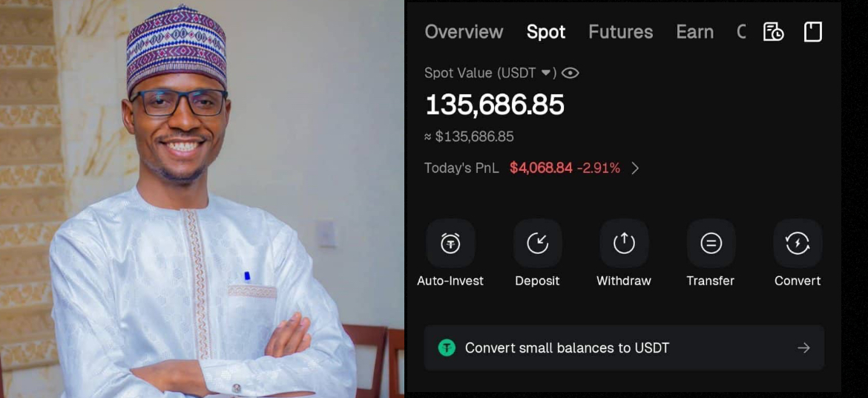Expand Today's PnL details chevron
868x398 pixels.
635,168
